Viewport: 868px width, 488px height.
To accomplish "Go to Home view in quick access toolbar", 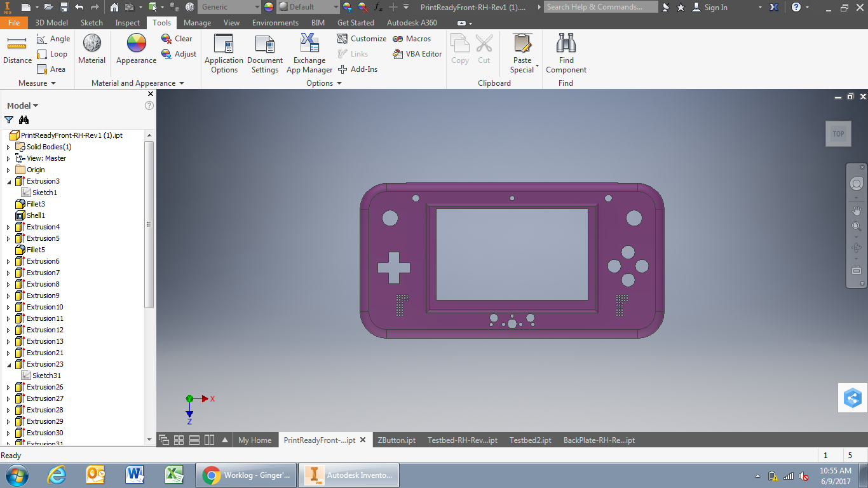I will [x=114, y=7].
